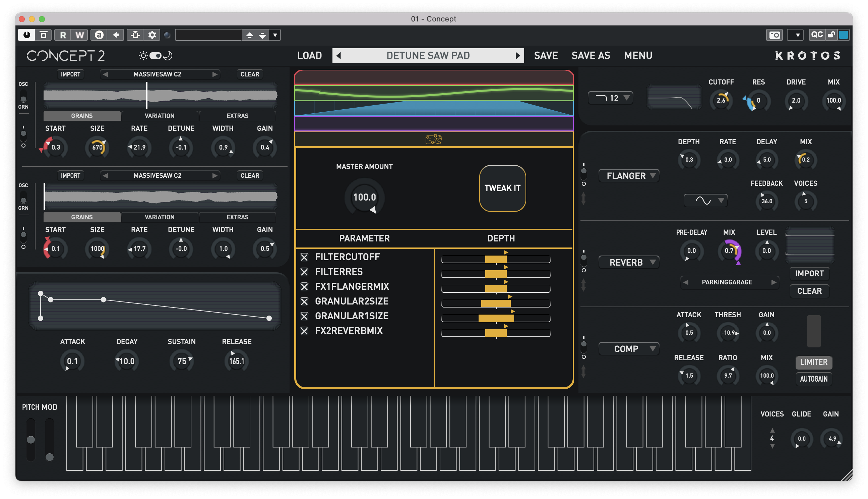Click the first oscillator IMPORT button
This screenshot has height=499, width=868.
coord(70,74)
